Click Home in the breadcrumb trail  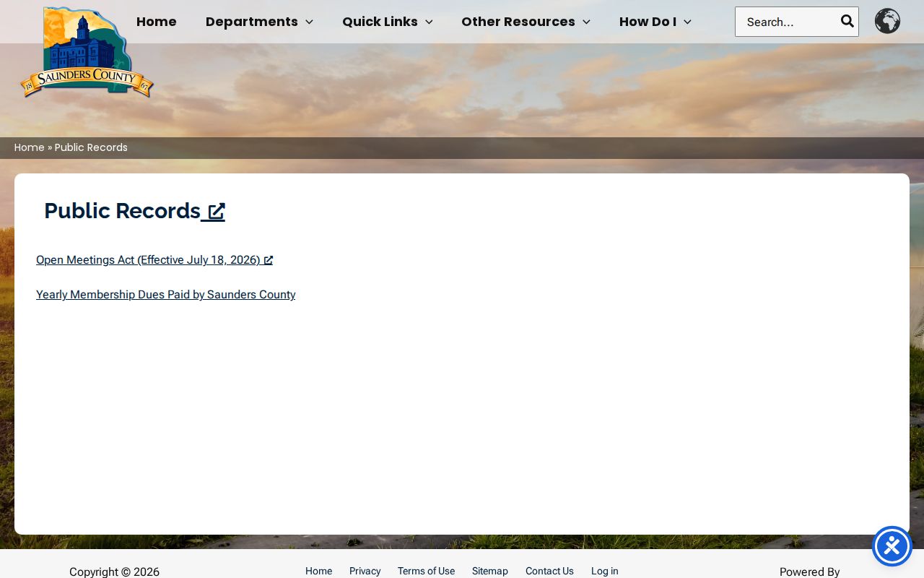click(x=30, y=147)
